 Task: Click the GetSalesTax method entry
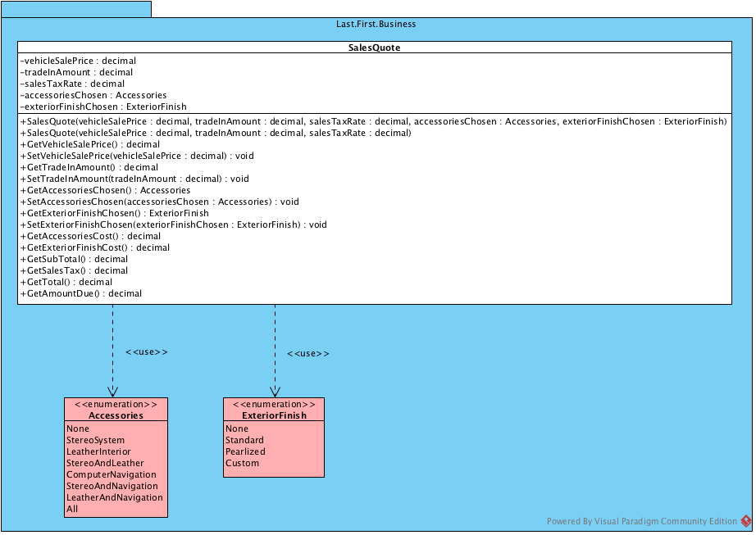tap(68, 270)
